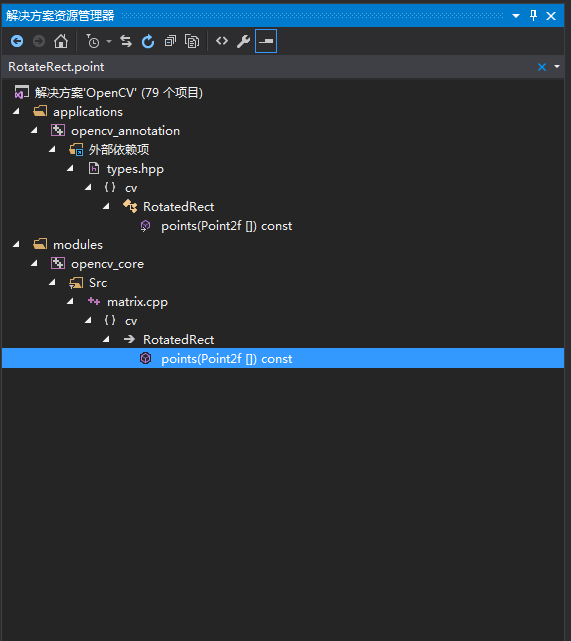This screenshot has height=641, width=571.
Task: Click the Show All Files icon
Action: [192, 41]
